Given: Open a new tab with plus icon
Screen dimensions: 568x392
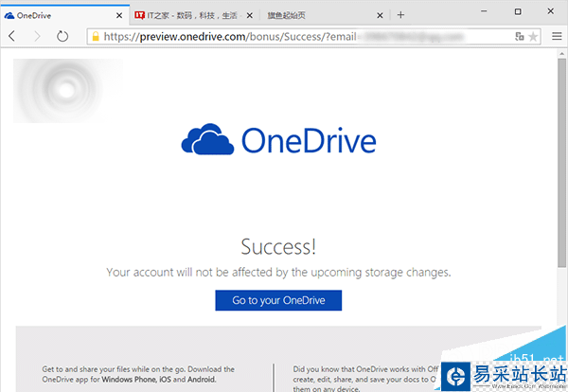Looking at the screenshot, I should pos(400,15).
